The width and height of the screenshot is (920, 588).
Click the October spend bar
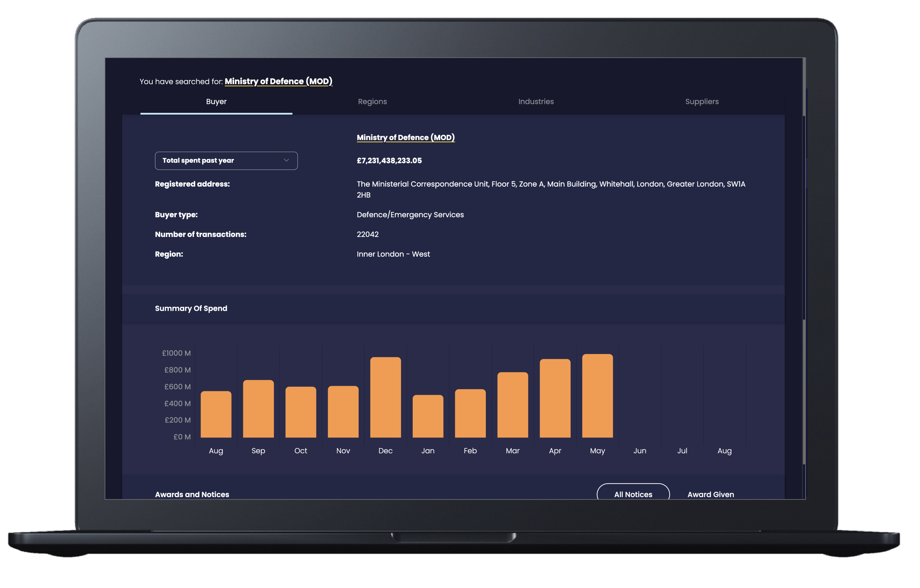click(301, 412)
